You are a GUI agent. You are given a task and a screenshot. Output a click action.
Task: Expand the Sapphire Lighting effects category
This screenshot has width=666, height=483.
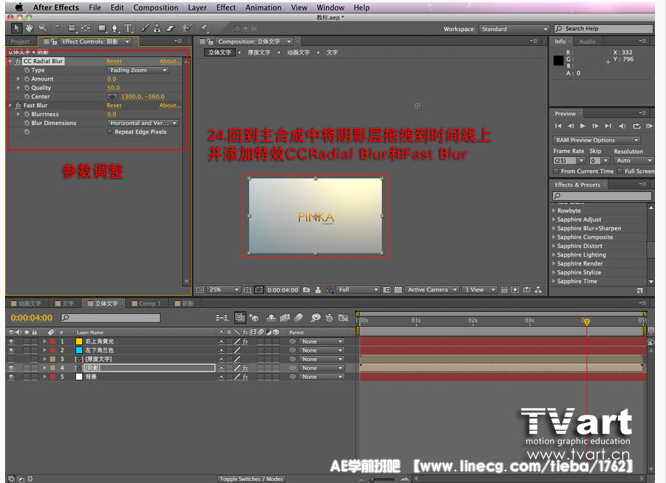554,255
